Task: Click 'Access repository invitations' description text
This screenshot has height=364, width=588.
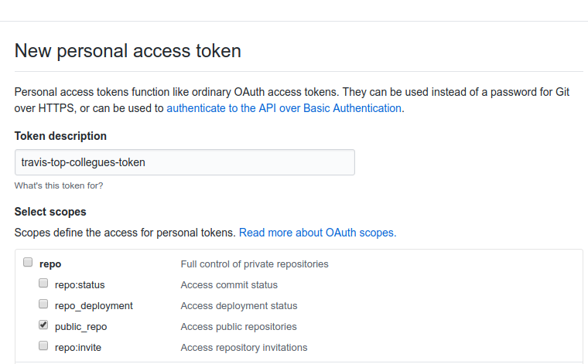Action: (x=244, y=348)
